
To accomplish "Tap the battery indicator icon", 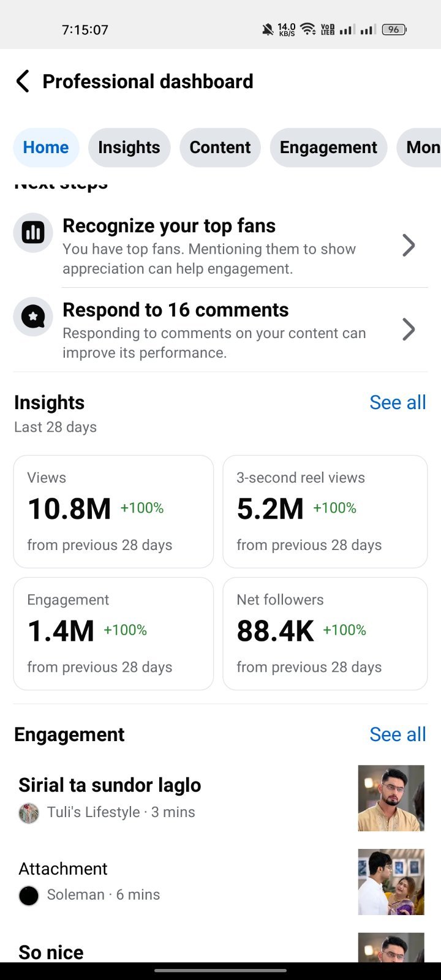I will pyautogui.click(x=394, y=29).
